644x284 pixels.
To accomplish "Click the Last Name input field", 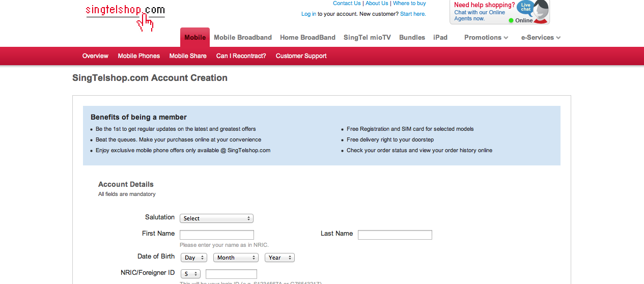I will [395, 235].
